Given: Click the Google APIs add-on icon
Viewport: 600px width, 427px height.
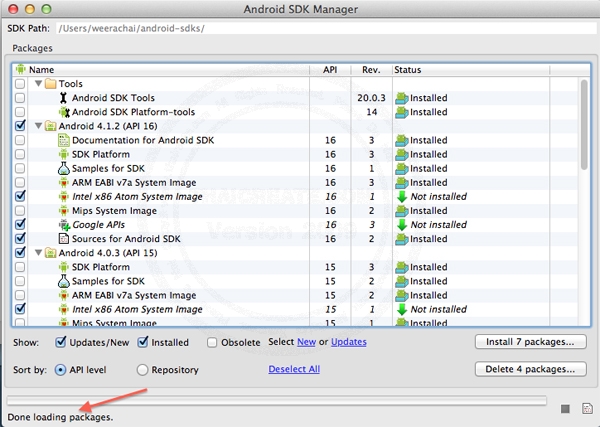Looking at the screenshot, I should click(64, 225).
